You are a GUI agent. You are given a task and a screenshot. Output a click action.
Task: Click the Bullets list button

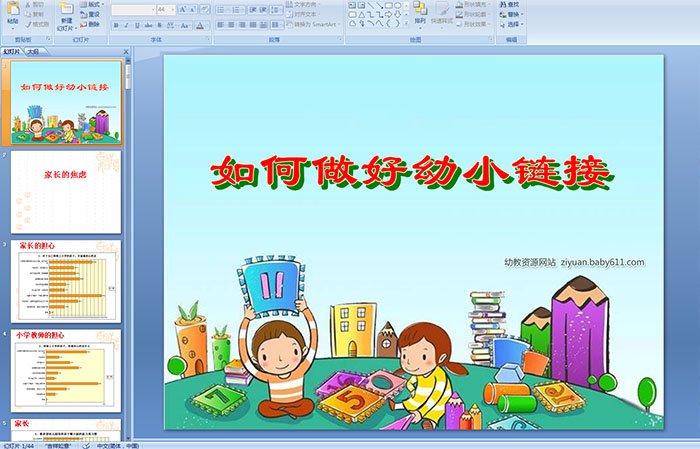[223, 10]
